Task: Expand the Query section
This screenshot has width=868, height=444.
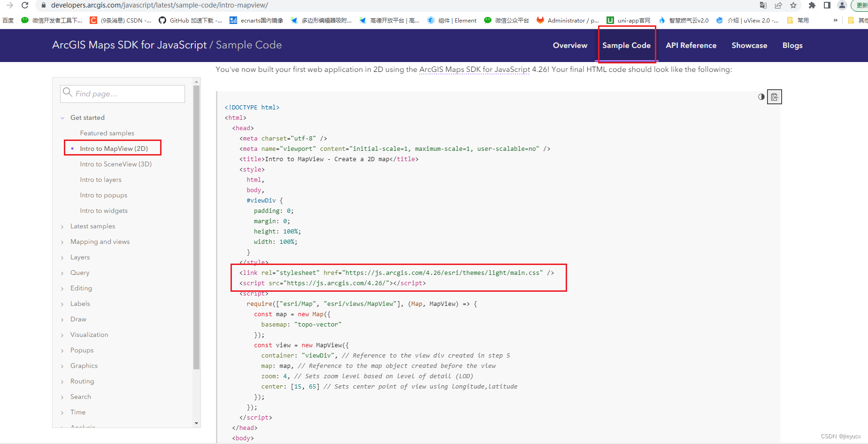Action: click(62, 273)
